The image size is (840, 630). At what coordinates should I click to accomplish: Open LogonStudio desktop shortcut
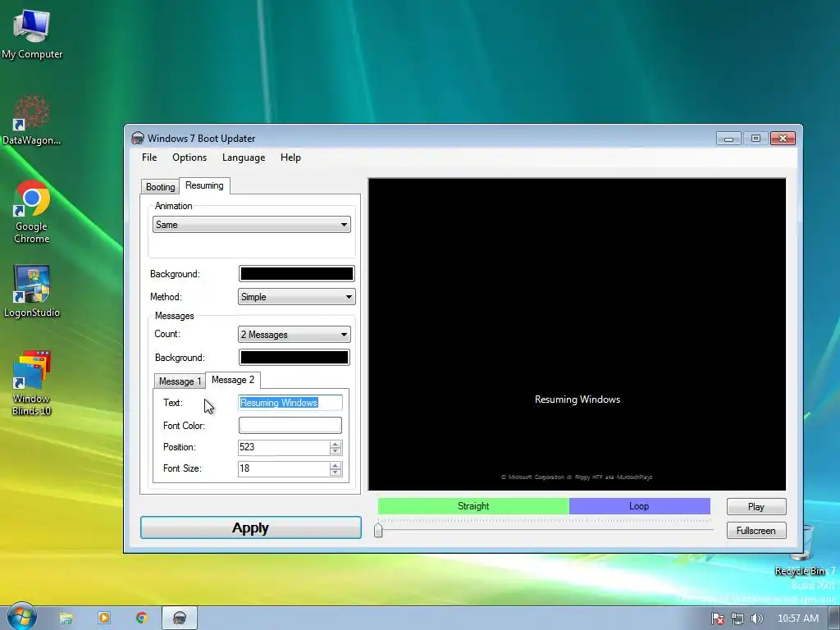(32, 291)
